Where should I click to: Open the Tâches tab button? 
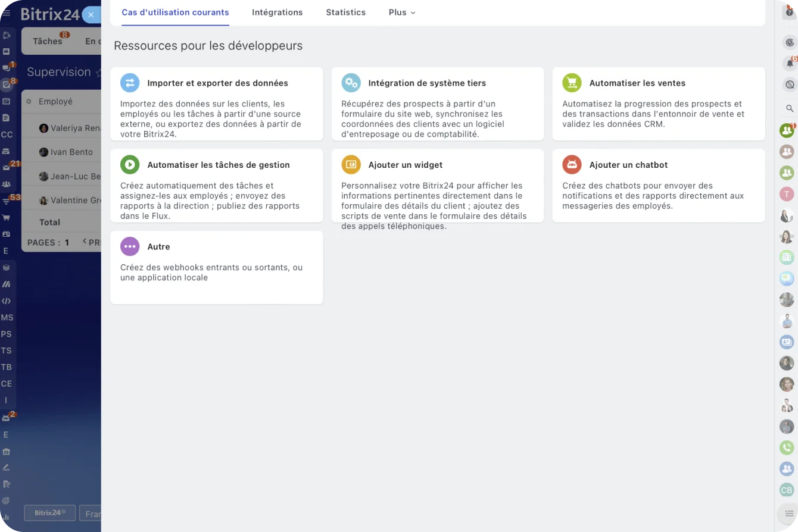[x=48, y=41]
